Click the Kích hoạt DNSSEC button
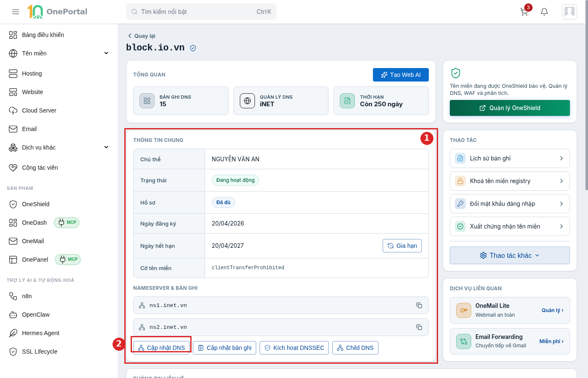This screenshot has height=378, width=588. 294,348
